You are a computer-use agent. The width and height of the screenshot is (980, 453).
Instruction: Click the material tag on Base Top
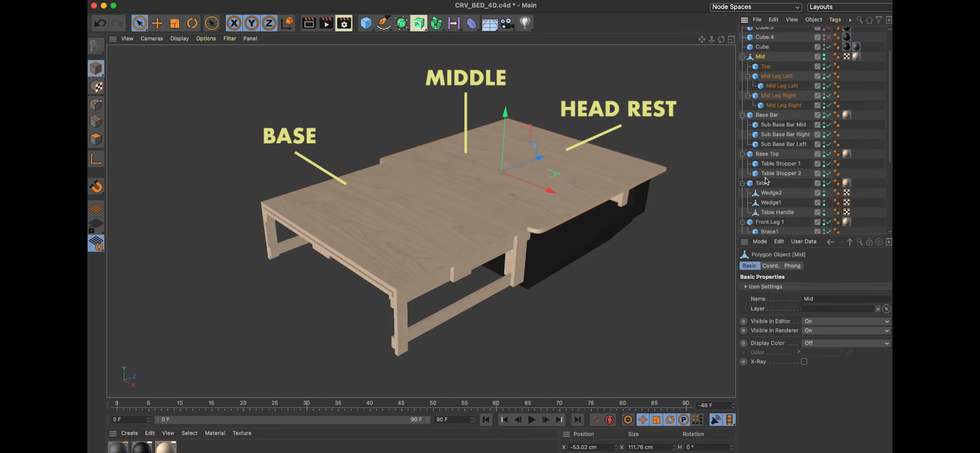pos(846,154)
